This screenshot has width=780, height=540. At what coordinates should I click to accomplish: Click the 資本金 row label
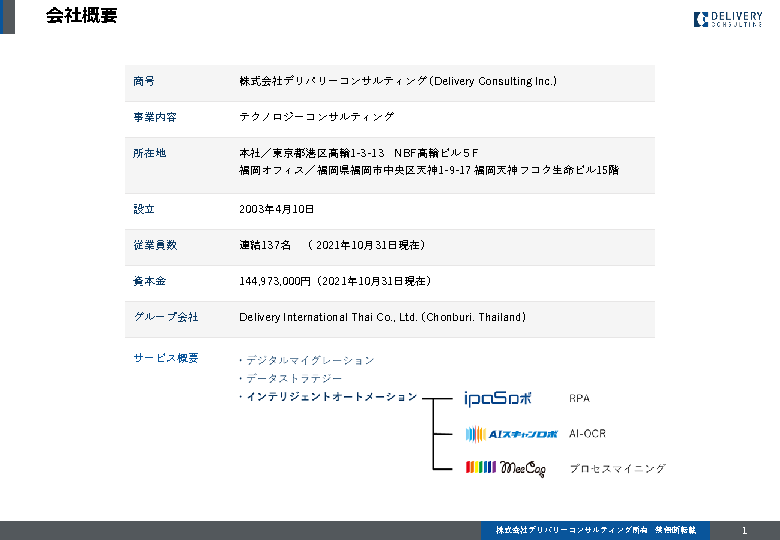[x=149, y=281]
